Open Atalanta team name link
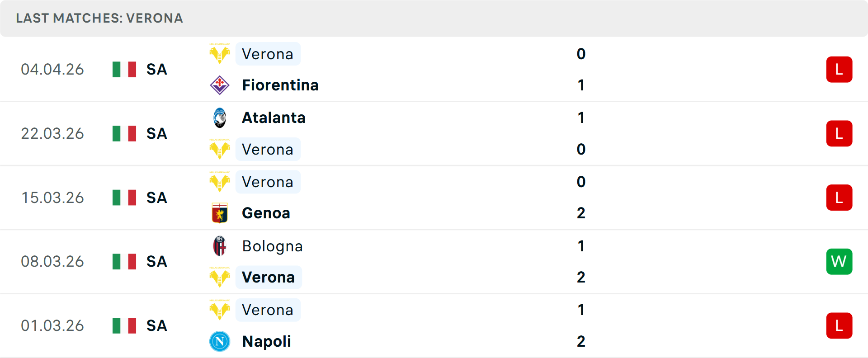Image resolution: width=868 pixels, height=358 pixels. [274, 118]
